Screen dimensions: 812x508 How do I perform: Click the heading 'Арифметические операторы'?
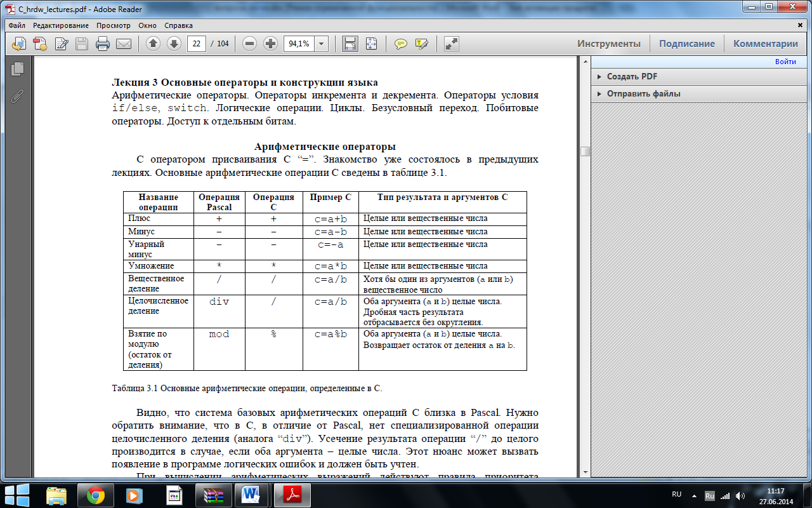tap(325, 147)
